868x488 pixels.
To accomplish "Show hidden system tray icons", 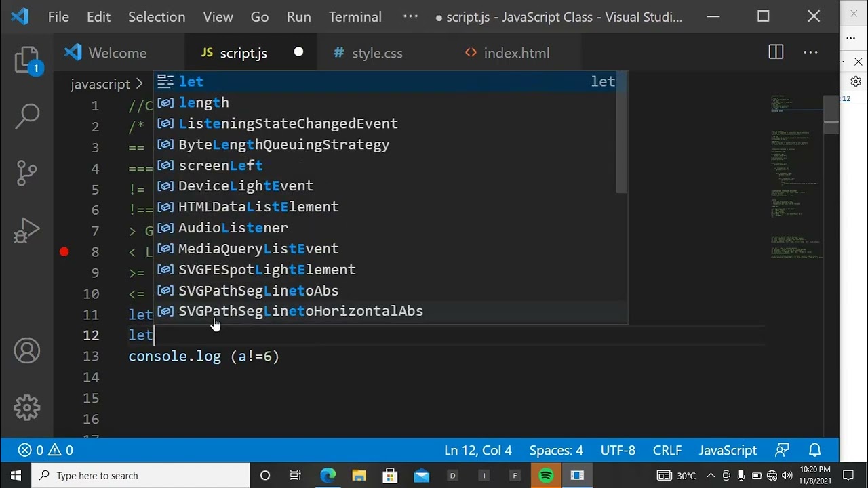I will [x=711, y=475].
